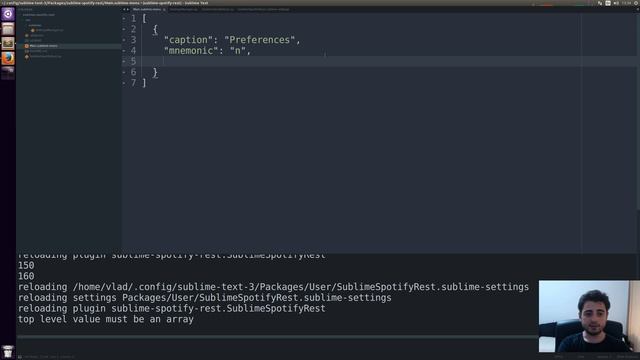Click line number 3 in the gutter
The width and height of the screenshot is (640, 360).
pyautogui.click(x=133, y=40)
